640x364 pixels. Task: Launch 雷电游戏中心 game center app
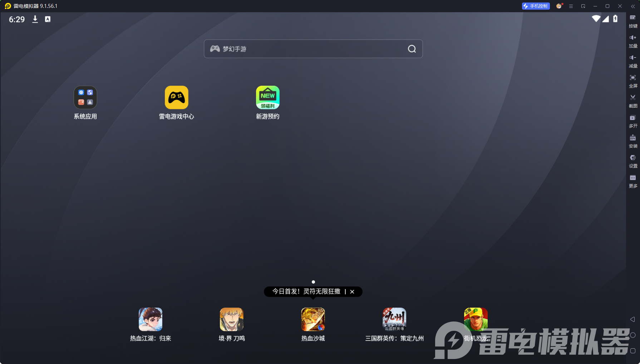point(177,103)
